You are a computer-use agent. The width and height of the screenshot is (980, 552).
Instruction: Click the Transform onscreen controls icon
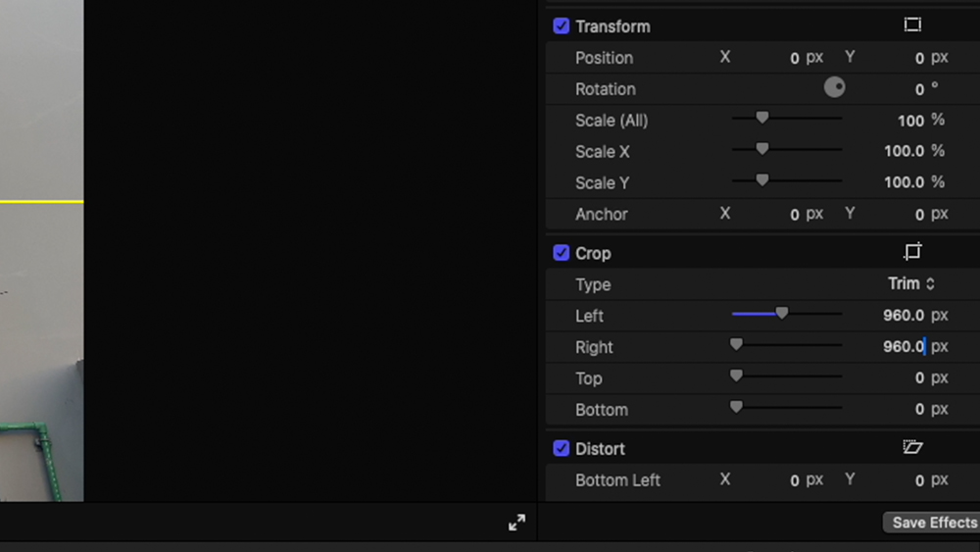[x=912, y=25]
